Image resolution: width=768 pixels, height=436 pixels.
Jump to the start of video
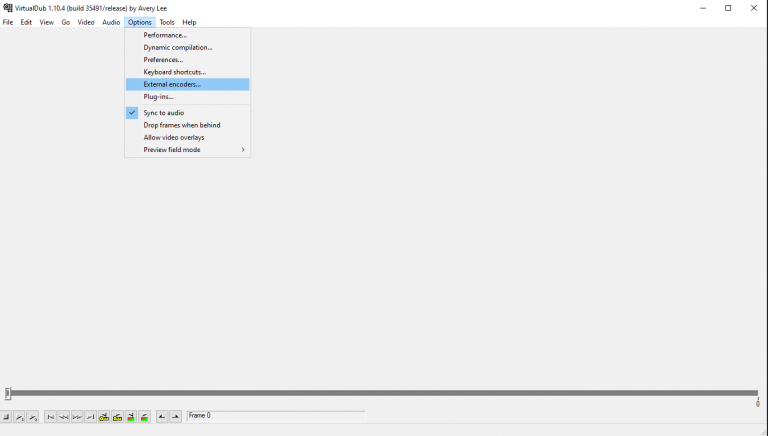coord(51,417)
